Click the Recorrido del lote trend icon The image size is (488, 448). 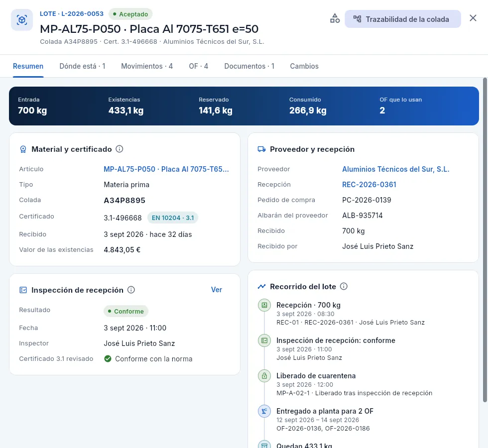point(262,286)
